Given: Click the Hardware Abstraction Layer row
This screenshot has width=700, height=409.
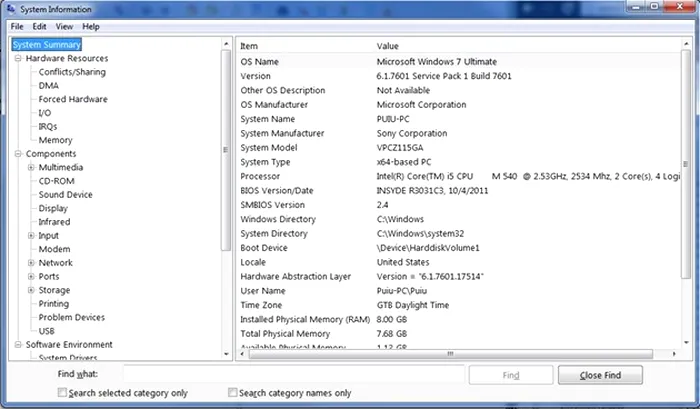Looking at the screenshot, I should (458, 276).
